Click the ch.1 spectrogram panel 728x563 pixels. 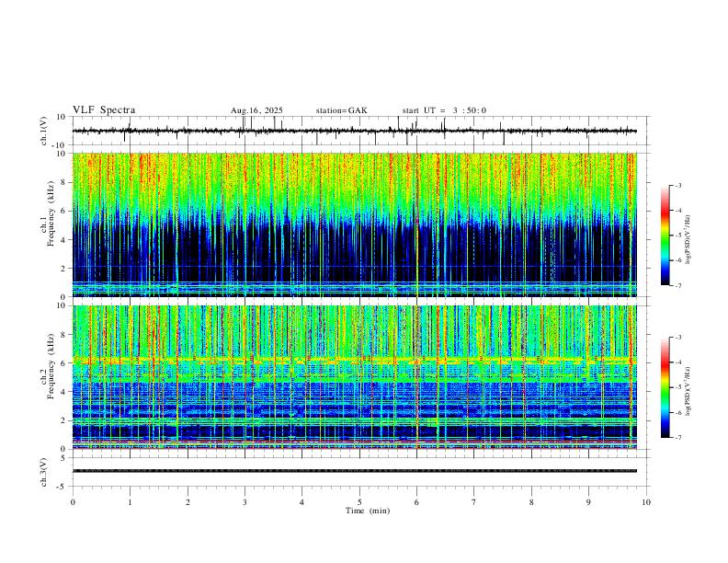pos(354,224)
